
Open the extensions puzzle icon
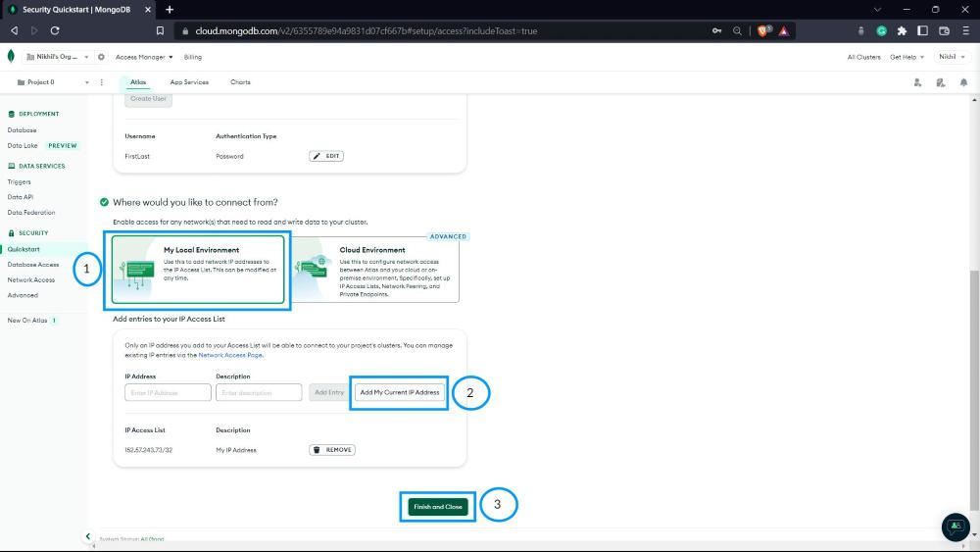pyautogui.click(x=902, y=30)
